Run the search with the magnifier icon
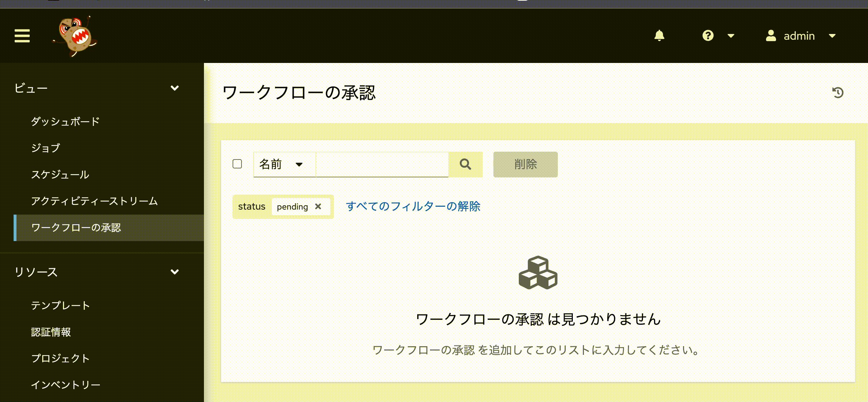This screenshot has width=868, height=402. 465,165
